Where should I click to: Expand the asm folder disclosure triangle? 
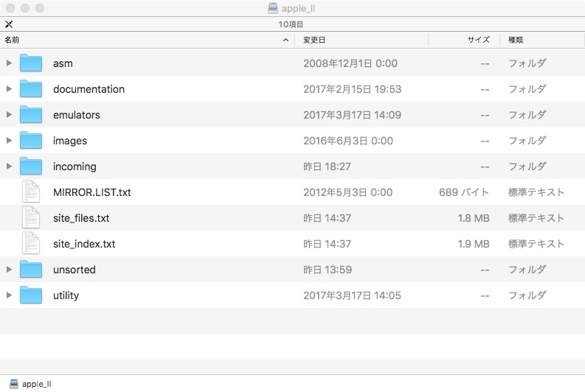[x=9, y=63]
